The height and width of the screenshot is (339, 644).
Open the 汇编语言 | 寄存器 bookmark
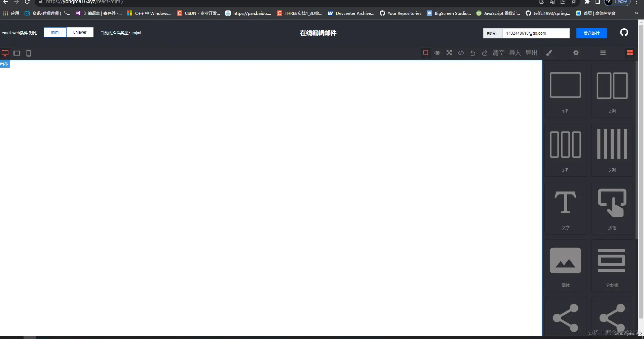99,13
